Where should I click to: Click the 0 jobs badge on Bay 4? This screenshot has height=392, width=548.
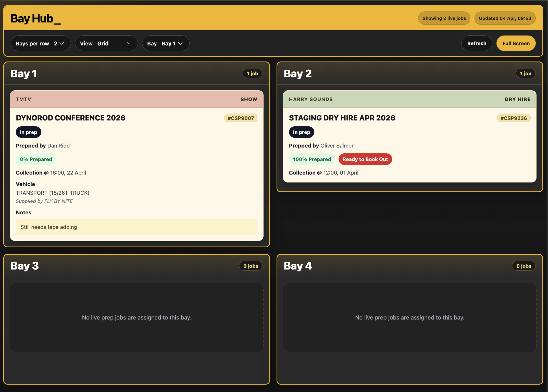[524, 266]
